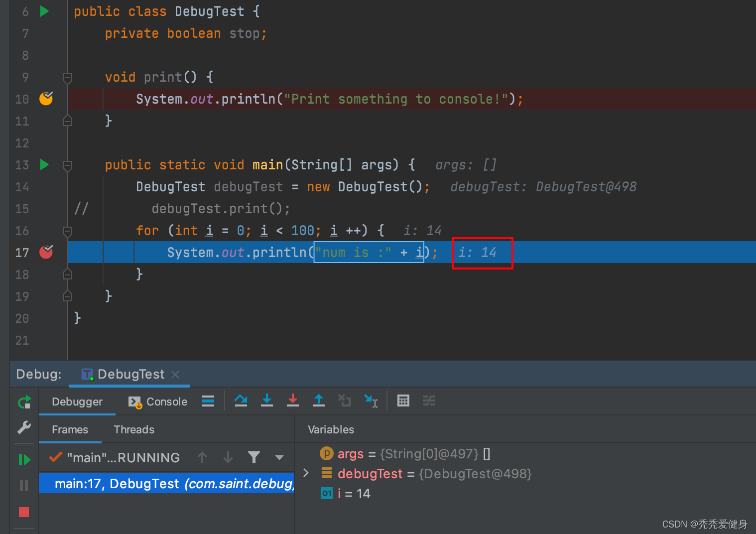756x534 pixels.
Task: Select the debugTest variable row
Action: click(426, 474)
